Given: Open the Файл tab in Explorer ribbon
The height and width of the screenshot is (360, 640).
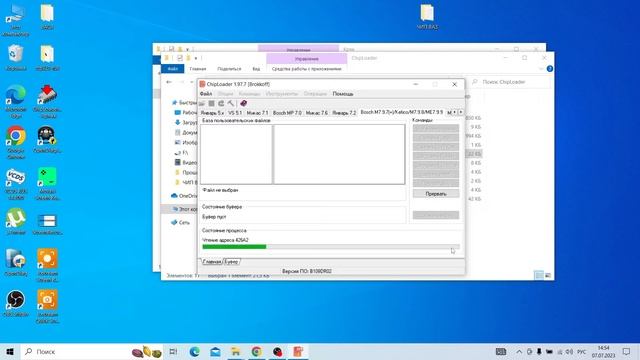Looking at the screenshot, I should [173, 69].
